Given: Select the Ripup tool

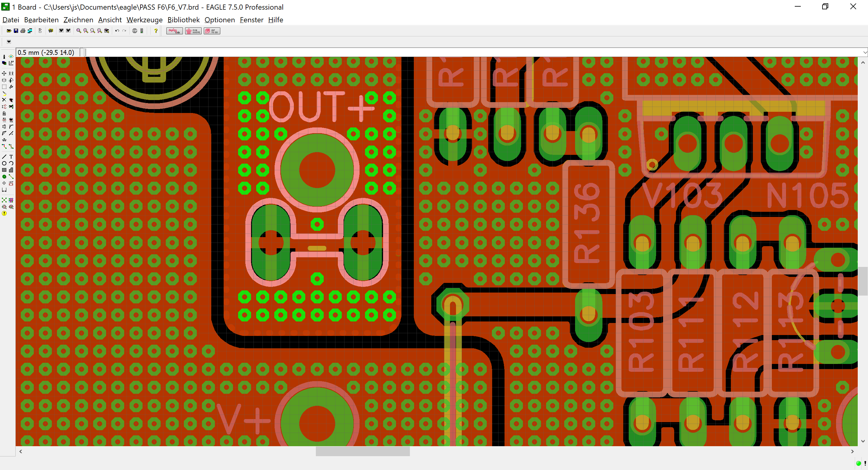Looking at the screenshot, I should coord(11,146).
